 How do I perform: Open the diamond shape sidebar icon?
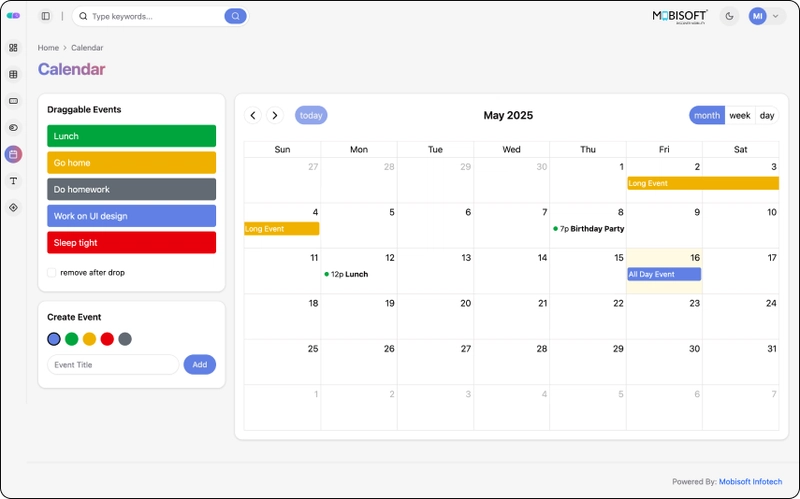coord(13,208)
